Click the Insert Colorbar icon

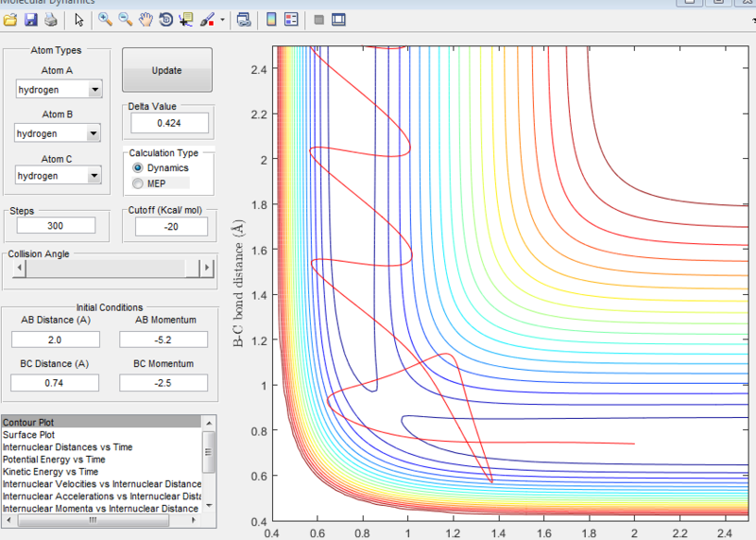271,19
